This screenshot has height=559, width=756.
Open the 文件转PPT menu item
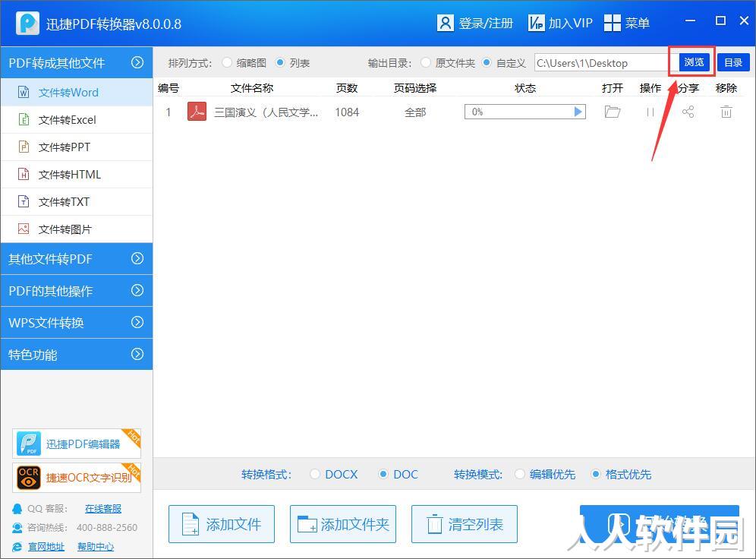pos(77,147)
